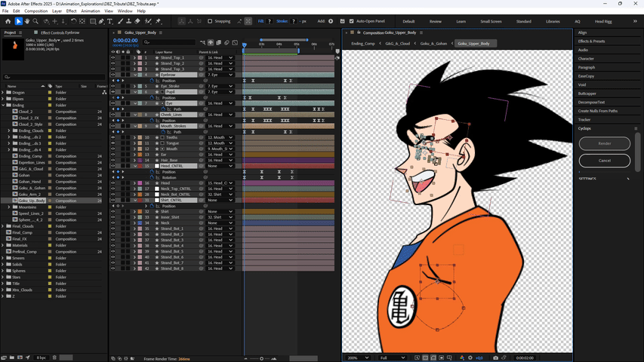Toggle visibility of Strand_Bot_8 layer
Image resolution: width=644 pixels, height=362 pixels.
(113, 268)
